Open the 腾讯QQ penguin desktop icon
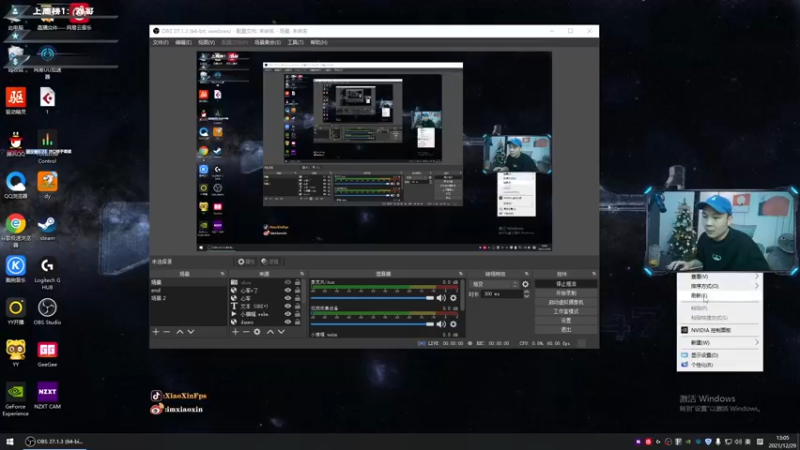This screenshot has width=800, height=450. pos(16,143)
